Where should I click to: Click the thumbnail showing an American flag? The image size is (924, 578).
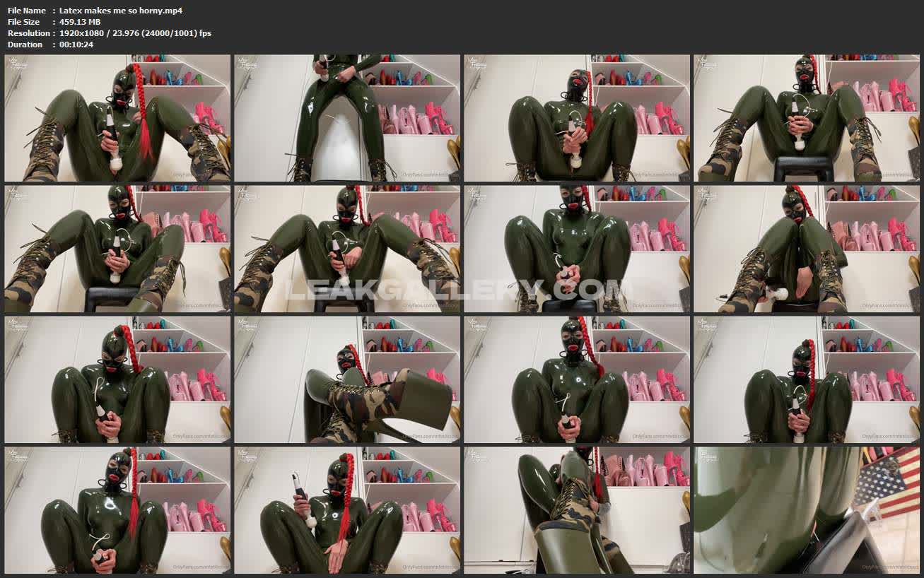tap(807, 510)
